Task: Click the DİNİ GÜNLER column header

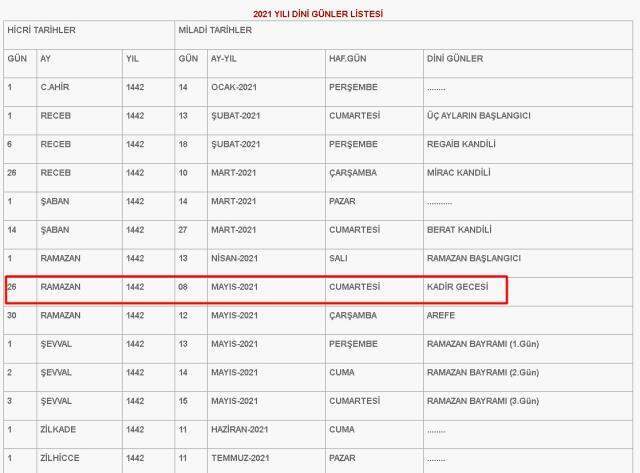Action: coord(528,64)
